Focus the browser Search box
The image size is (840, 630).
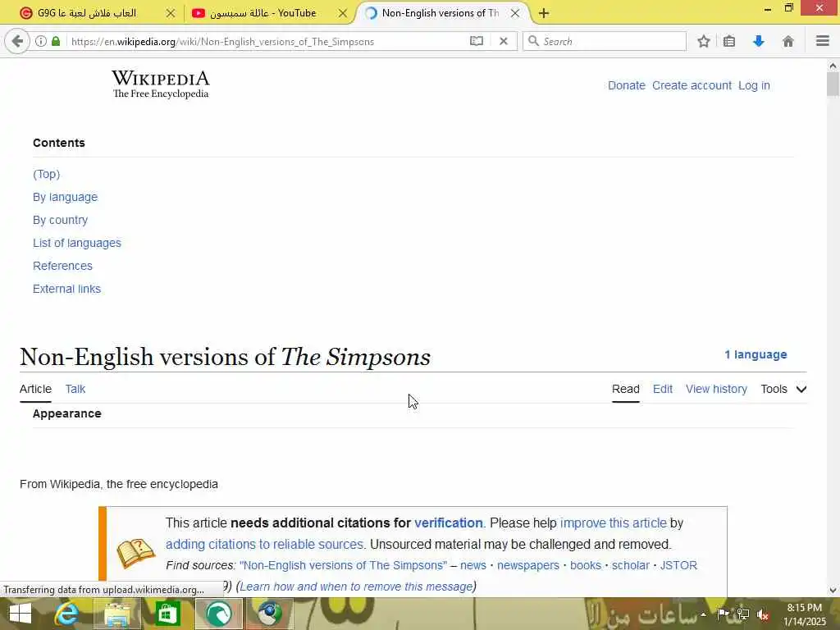click(605, 41)
